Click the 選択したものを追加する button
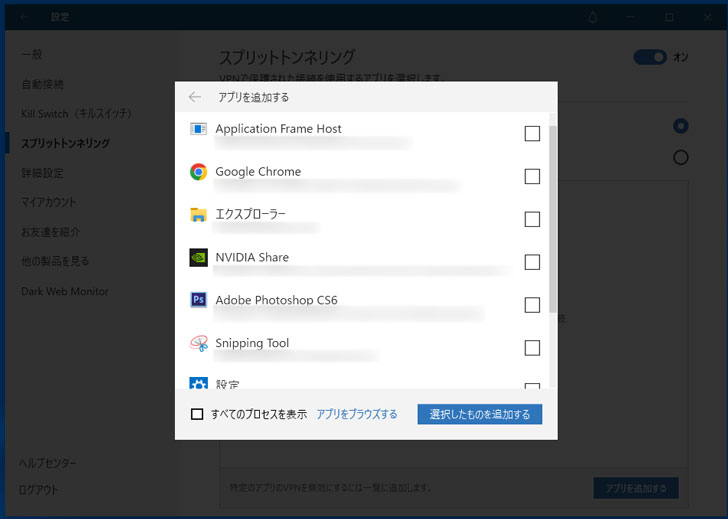 [480, 414]
